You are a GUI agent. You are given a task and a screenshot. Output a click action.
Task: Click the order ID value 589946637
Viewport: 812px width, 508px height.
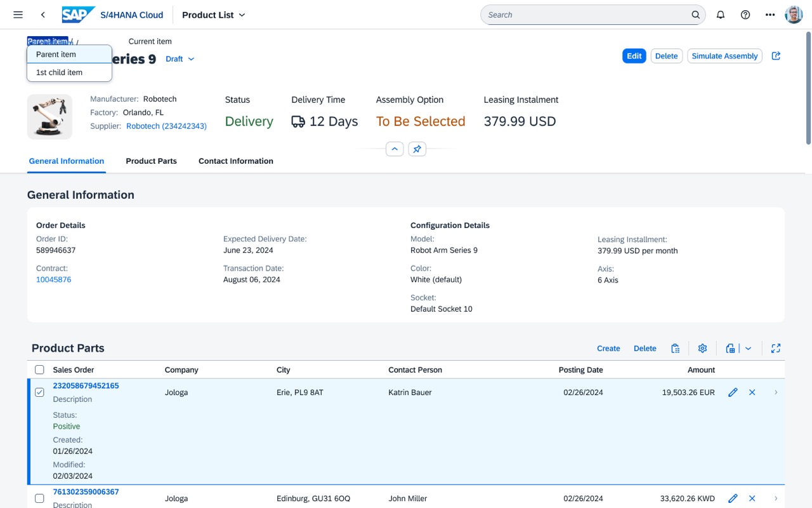[x=56, y=250]
